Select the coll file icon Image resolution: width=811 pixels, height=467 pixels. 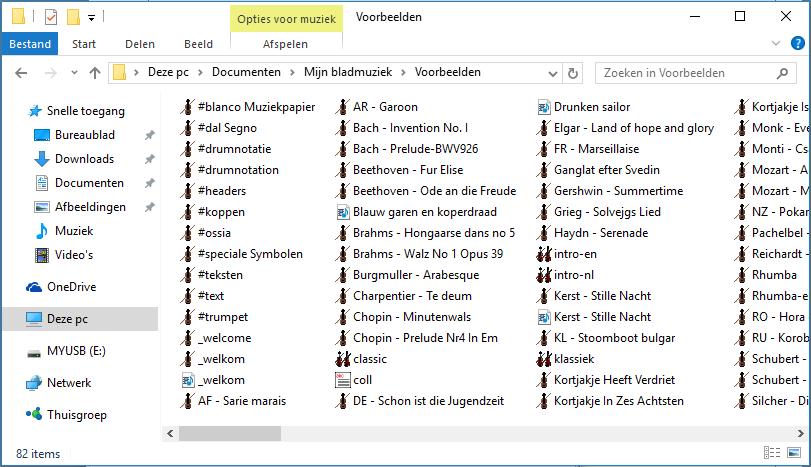click(x=342, y=380)
